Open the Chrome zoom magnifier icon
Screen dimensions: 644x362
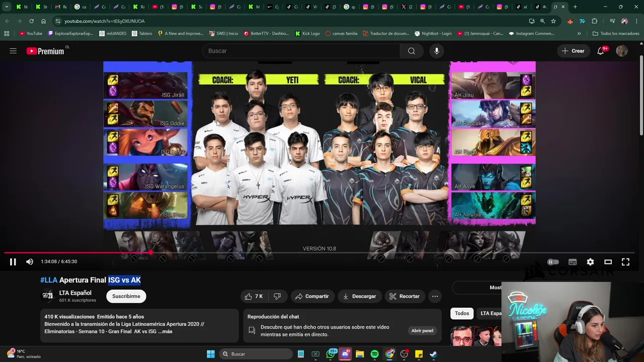tap(542, 21)
